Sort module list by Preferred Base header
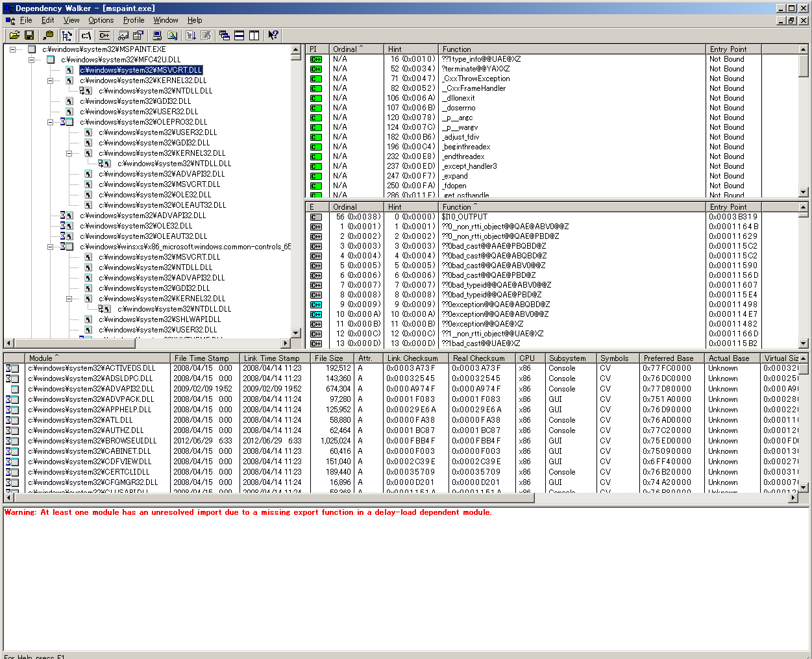This screenshot has width=812, height=659. 671,358
